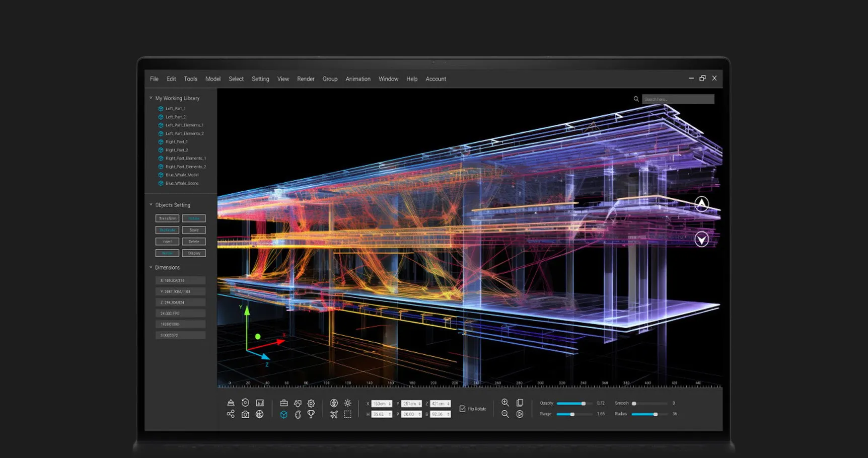Click the Scale button in Objects Setting
This screenshot has width=868, height=458.
[x=194, y=230]
